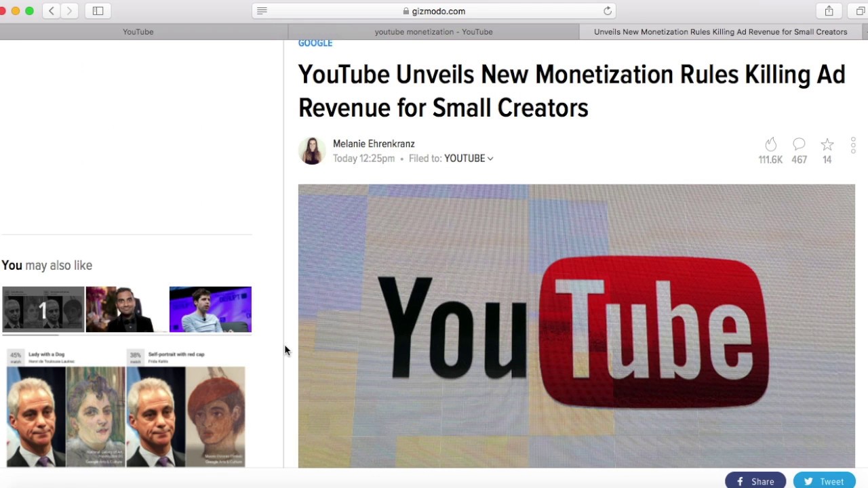Switch to youtube monetization - YouTube tab
Screen dimensions: 868x488
[x=434, y=32]
